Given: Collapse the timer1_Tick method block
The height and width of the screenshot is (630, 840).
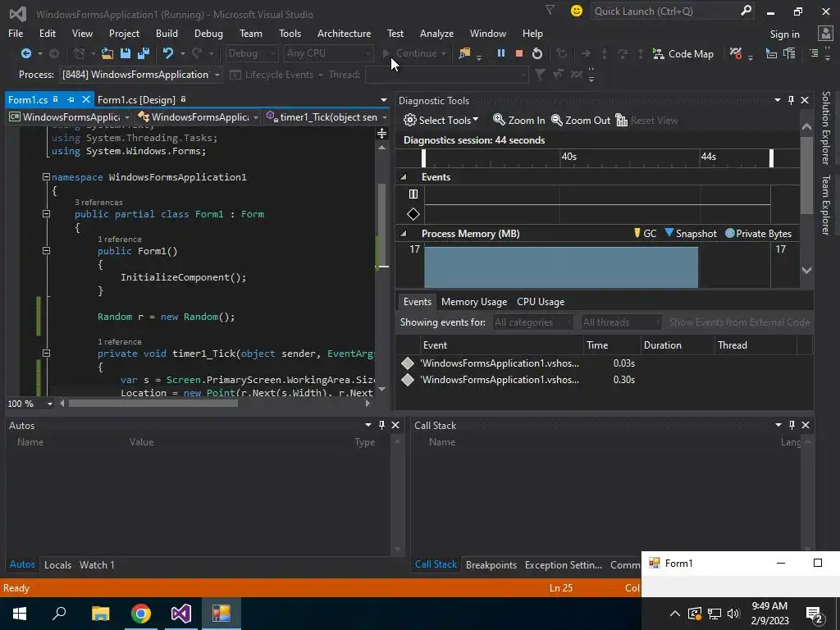Looking at the screenshot, I should tap(46, 353).
